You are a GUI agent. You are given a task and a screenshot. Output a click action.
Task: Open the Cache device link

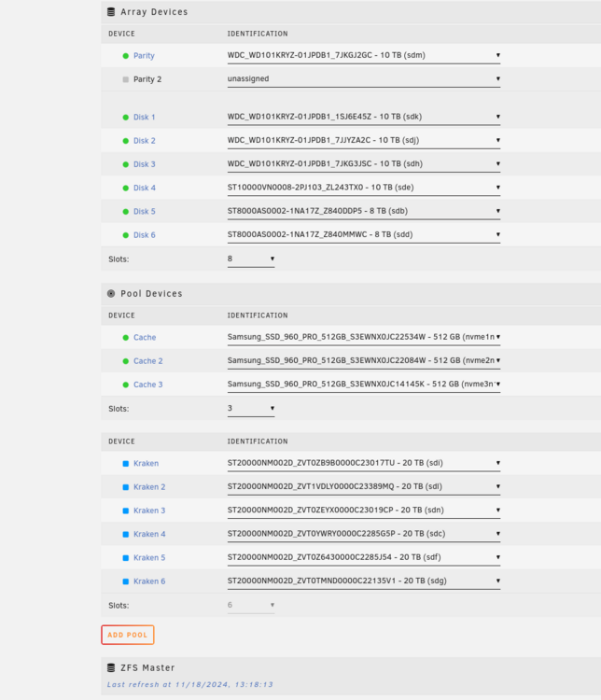click(145, 338)
